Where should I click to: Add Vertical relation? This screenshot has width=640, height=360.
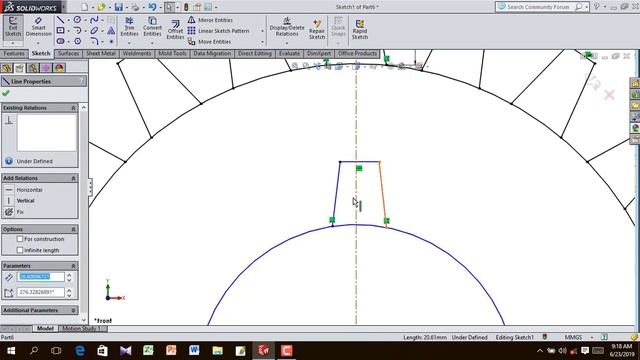click(x=20, y=201)
